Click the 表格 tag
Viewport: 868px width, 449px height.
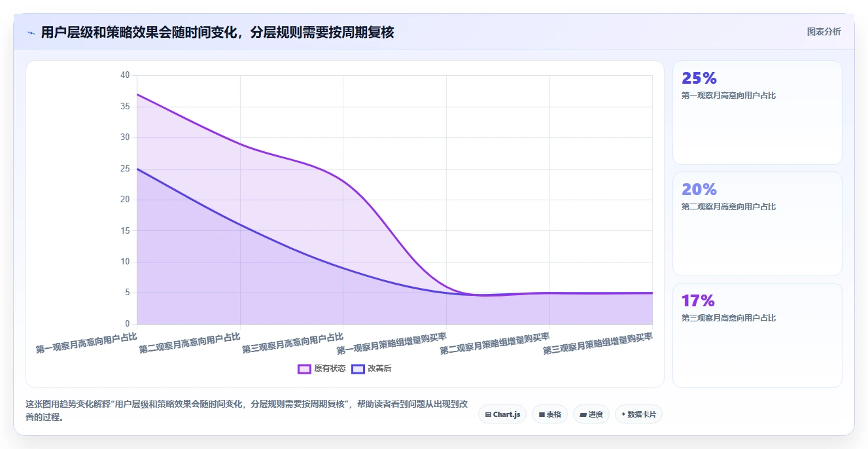(x=549, y=414)
